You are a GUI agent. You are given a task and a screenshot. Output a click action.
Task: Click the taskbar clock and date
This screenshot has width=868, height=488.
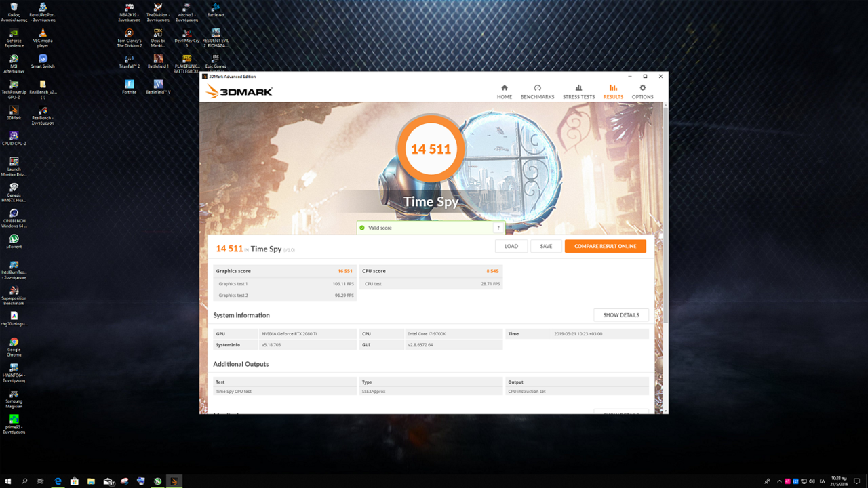coord(837,481)
